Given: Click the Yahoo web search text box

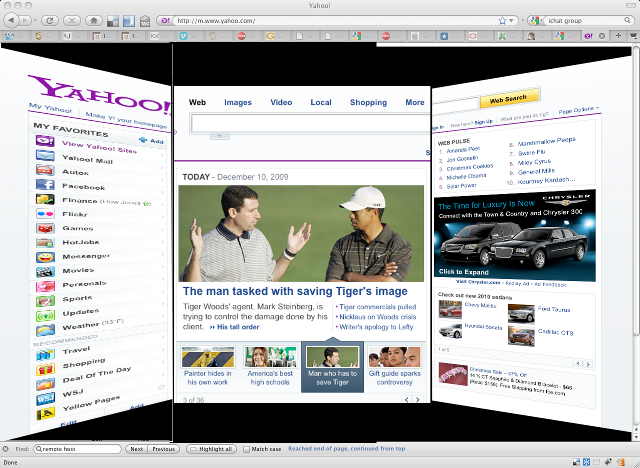Looking at the screenshot, I should point(310,123).
